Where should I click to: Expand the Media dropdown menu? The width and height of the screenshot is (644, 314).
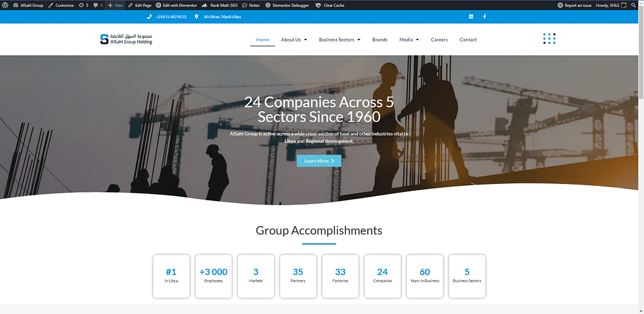tap(409, 40)
